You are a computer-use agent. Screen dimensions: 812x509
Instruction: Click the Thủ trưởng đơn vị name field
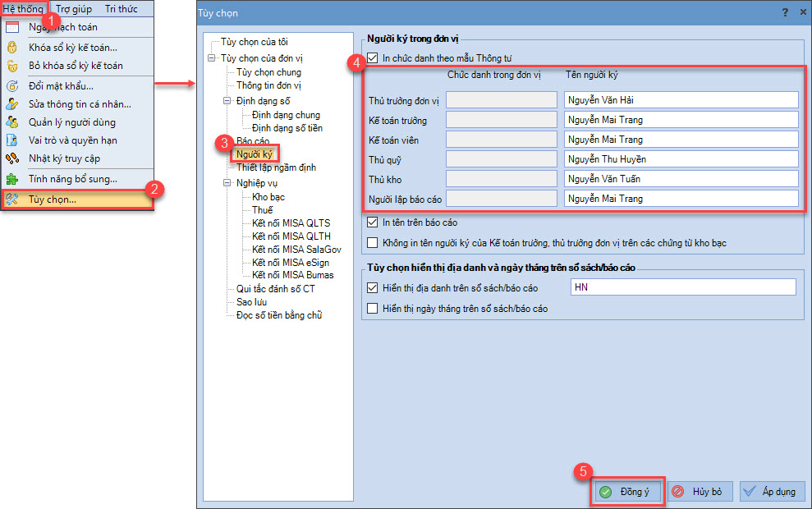coord(681,100)
